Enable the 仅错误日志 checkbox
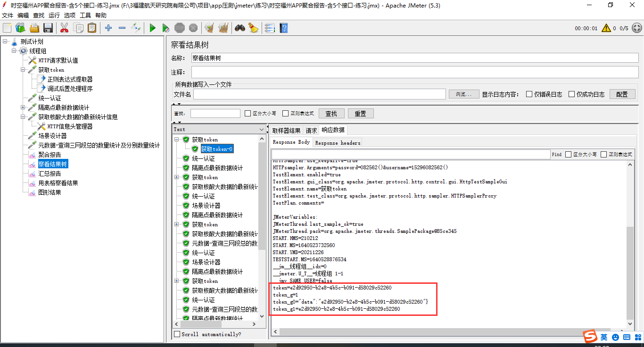 (x=529, y=94)
